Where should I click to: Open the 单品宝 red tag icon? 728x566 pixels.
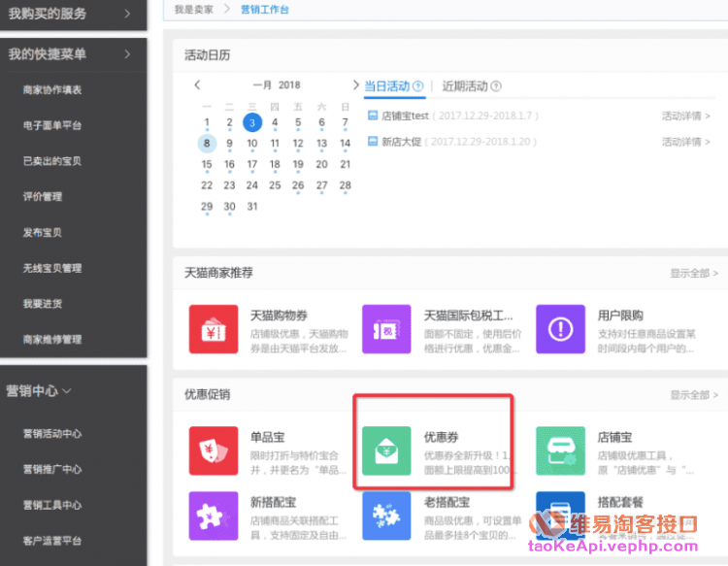click(214, 450)
